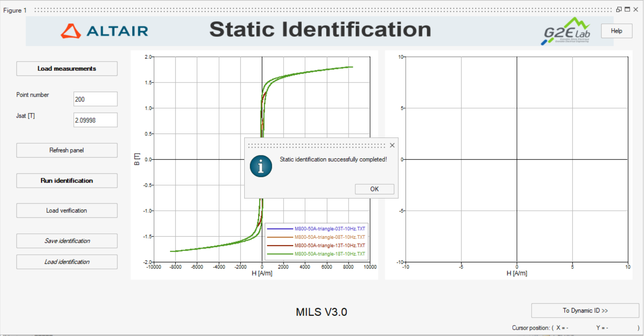
Task: Undock Figure 1 window with restore icon
Action: point(619,10)
